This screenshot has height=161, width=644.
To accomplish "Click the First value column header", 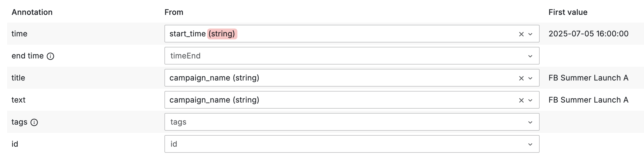I will point(568,12).
